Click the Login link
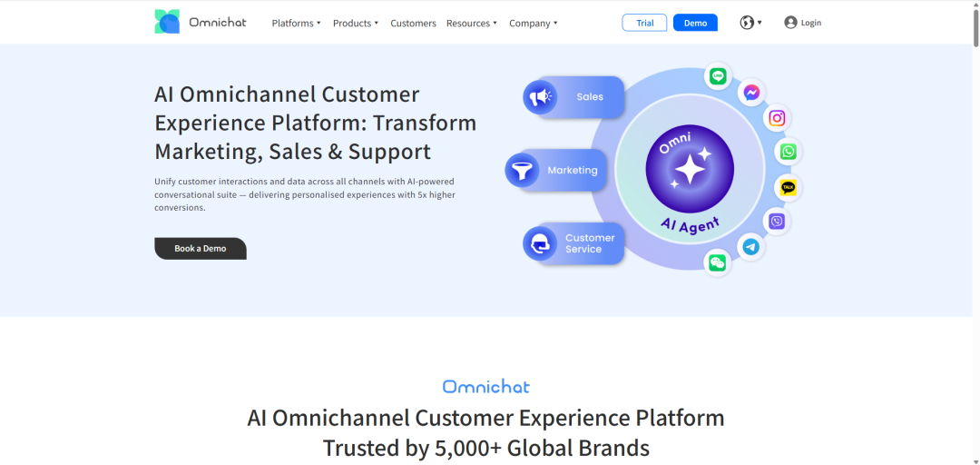Image resolution: width=980 pixels, height=465 pixels. pos(810,23)
